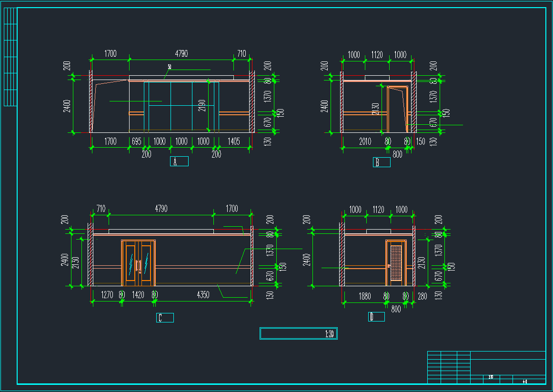
Task: Select the elevation label box D
Action: click(376, 317)
